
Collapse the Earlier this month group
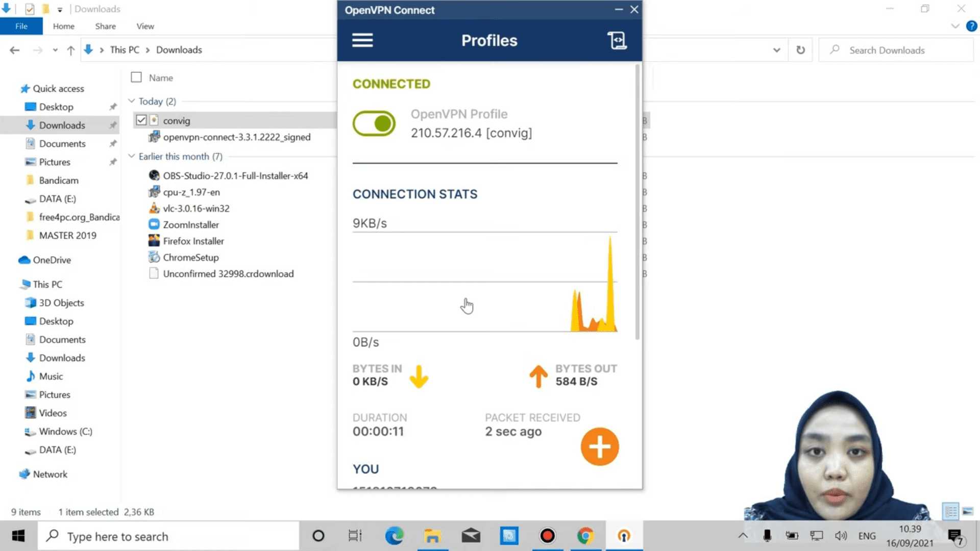(x=132, y=156)
